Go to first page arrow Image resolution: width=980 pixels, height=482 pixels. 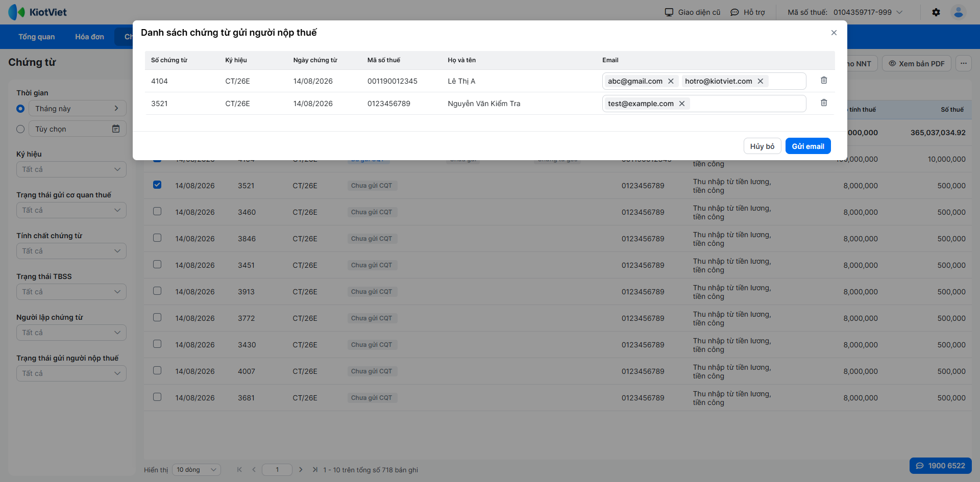click(x=239, y=470)
